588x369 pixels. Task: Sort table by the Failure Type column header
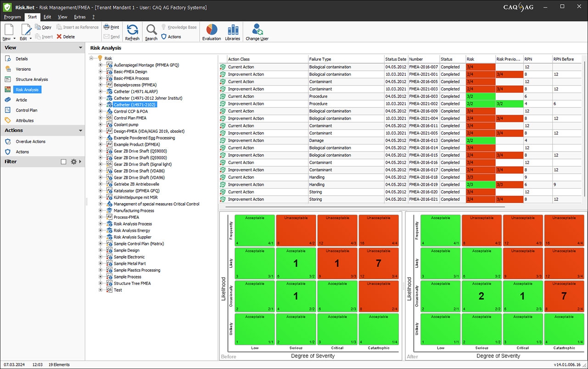[346, 59]
